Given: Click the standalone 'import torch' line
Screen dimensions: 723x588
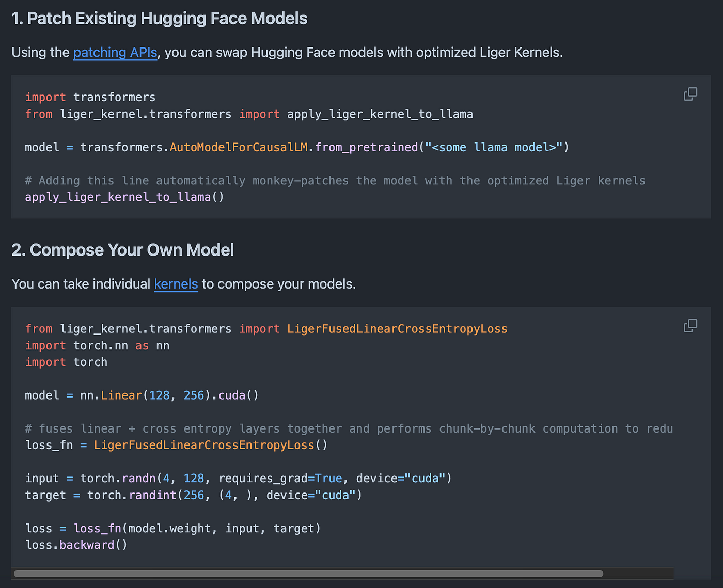Looking at the screenshot, I should click(x=66, y=362).
